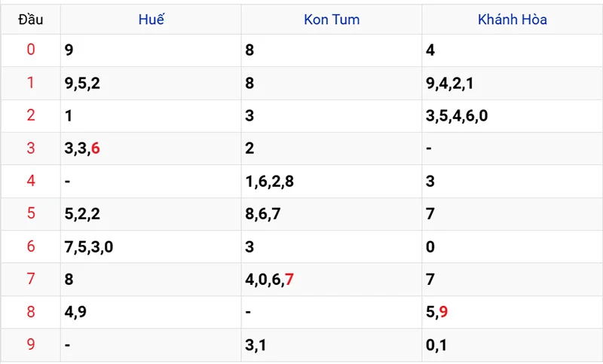Click the Huế column header
Viewport: 603px width, 364px height.
tap(151, 20)
